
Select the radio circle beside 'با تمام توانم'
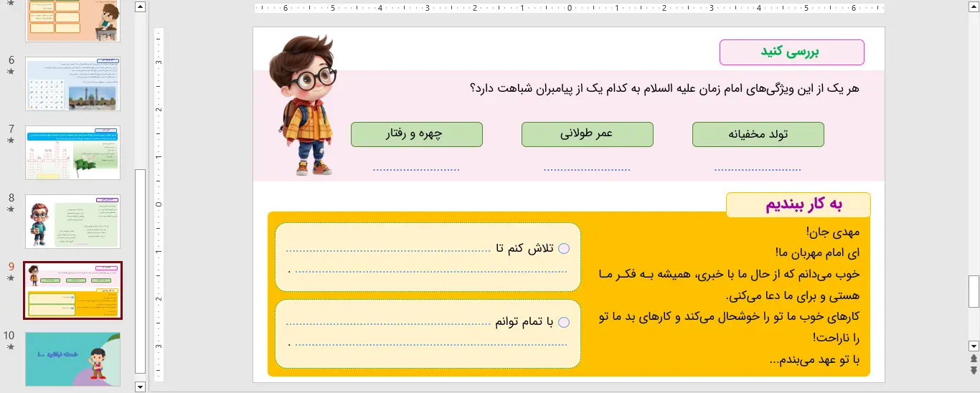tap(564, 323)
